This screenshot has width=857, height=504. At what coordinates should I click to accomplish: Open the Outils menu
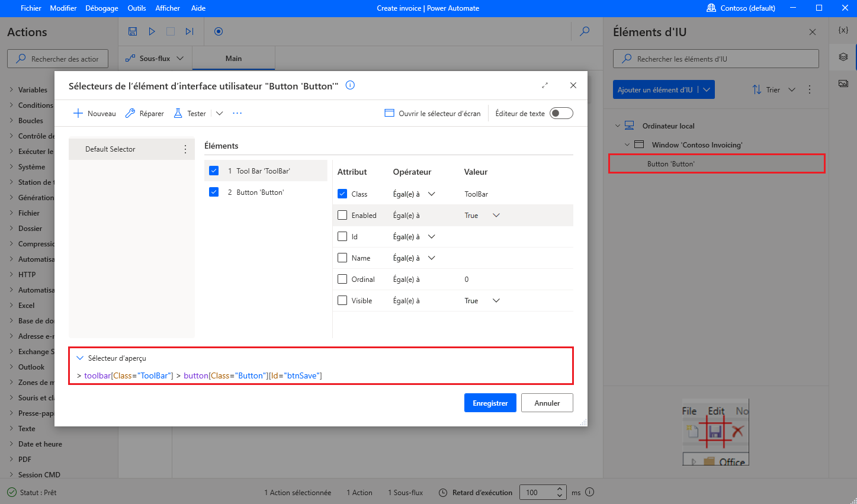tap(137, 8)
